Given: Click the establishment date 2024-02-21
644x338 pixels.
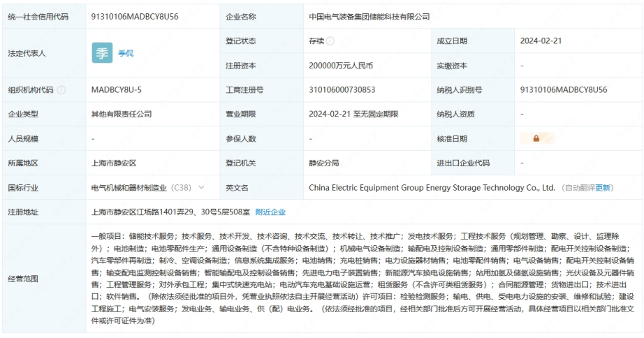Looking at the screenshot, I should point(541,41).
